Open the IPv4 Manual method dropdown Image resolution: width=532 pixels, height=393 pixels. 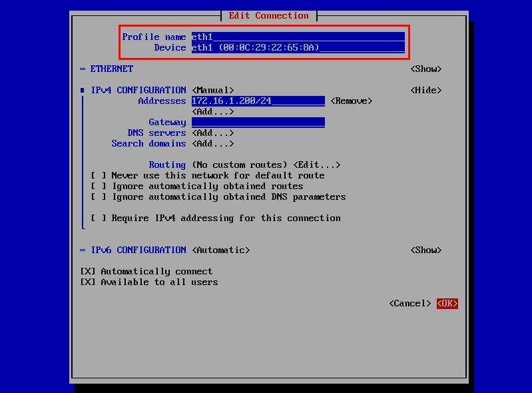tap(212, 91)
